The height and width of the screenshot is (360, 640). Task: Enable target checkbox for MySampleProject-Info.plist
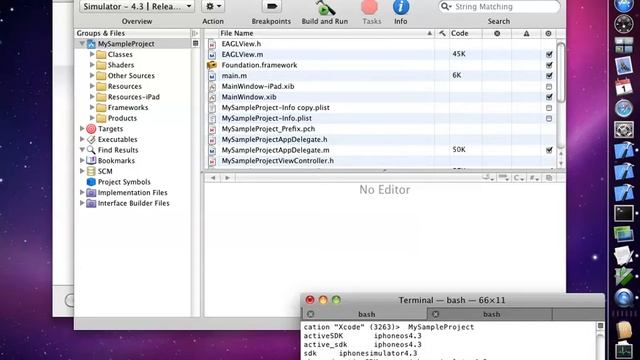pyautogui.click(x=549, y=118)
